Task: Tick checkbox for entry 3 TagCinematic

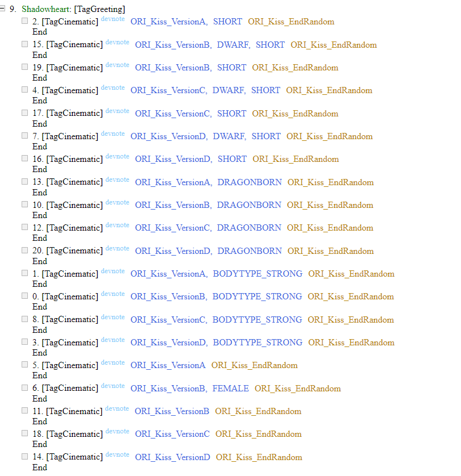Action: [x=24, y=342]
